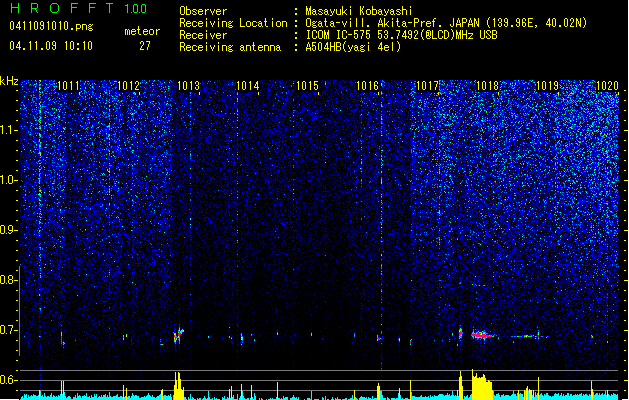Viewport: 629px width, 400px height.
Task: Click the 1011 time marker
Action: pos(69,86)
